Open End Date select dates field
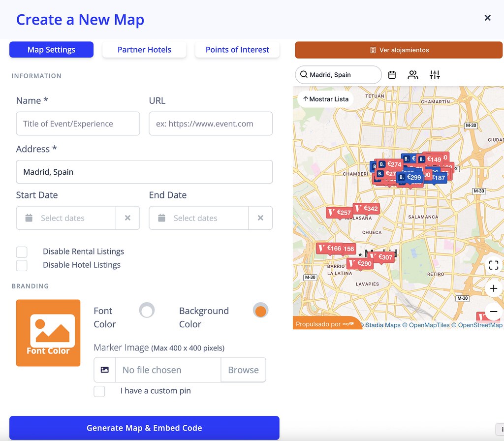This screenshot has height=441, width=504. click(x=199, y=218)
